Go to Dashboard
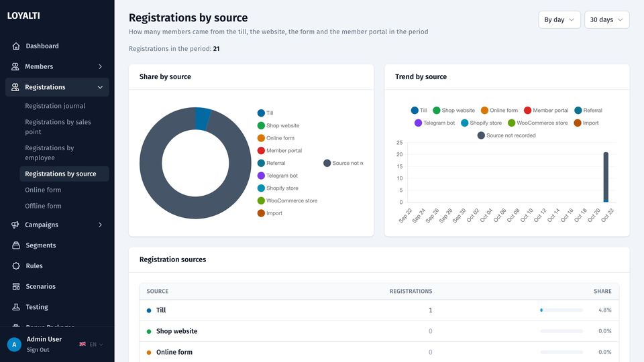This screenshot has width=644, height=362. coord(57,46)
